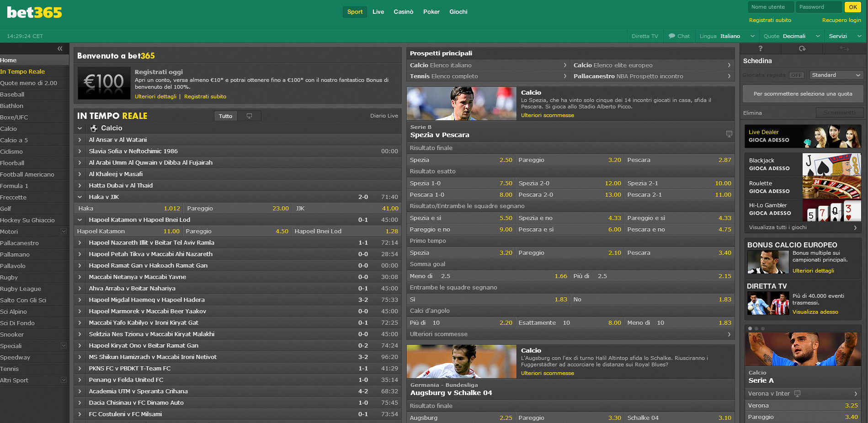Expand Slavia Sofia v Neftochimic 1986
868x423 pixels.
pos(80,151)
